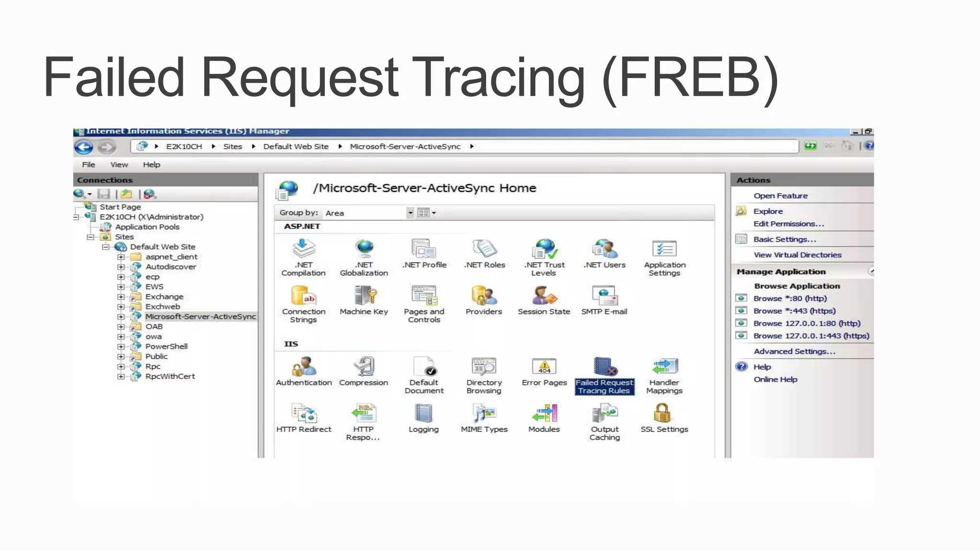Viewport: 980px width, 551px height.
Task: Click the Advanced Settings link
Action: pyautogui.click(x=794, y=352)
